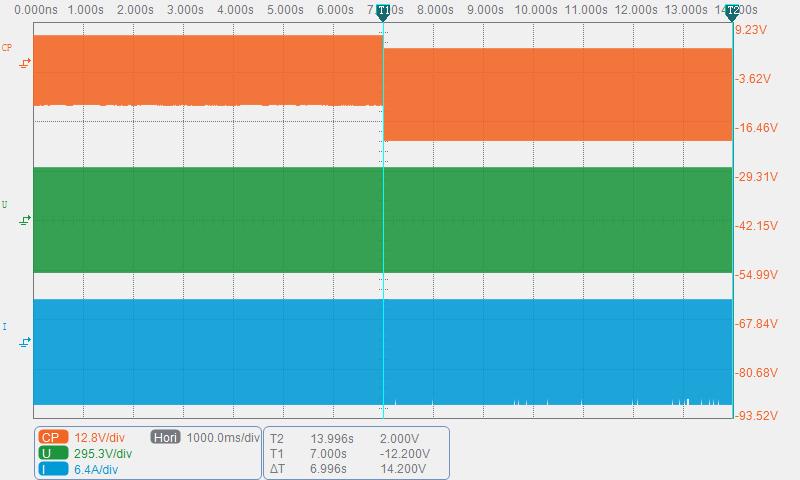Open I scale 6.4A/div value
Image resolution: width=800 pixels, height=480 pixels.
click(96, 469)
